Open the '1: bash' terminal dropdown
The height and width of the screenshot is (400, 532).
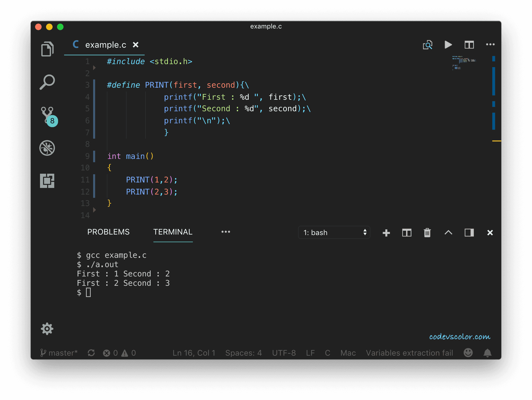coord(334,233)
